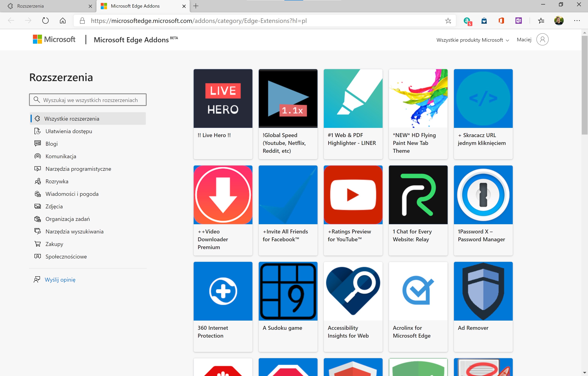The height and width of the screenshot is (376, 588).
Task: Click the Maciej account avatar circle
Action: pyautogui.click(x=542, y=39)
